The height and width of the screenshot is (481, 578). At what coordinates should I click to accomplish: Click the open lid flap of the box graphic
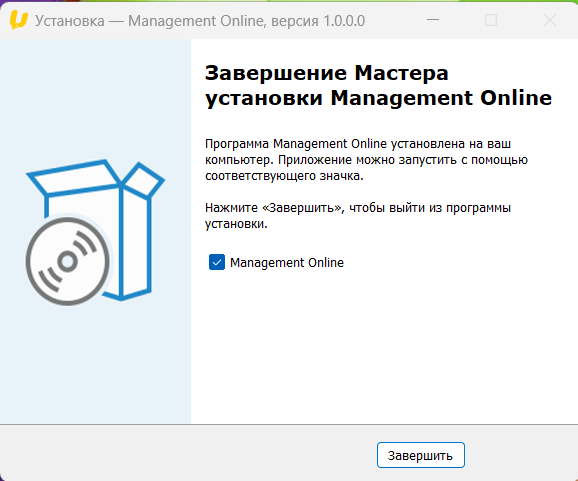coord(74,178)
